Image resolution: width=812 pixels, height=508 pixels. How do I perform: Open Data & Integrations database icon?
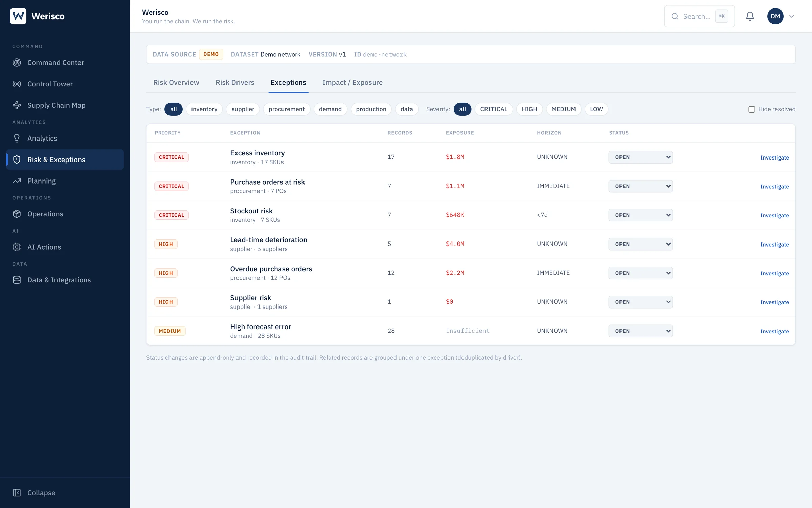17,280
